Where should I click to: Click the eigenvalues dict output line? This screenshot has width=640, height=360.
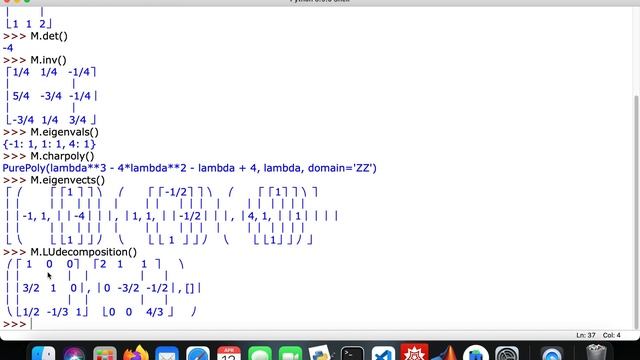point(49,144)
